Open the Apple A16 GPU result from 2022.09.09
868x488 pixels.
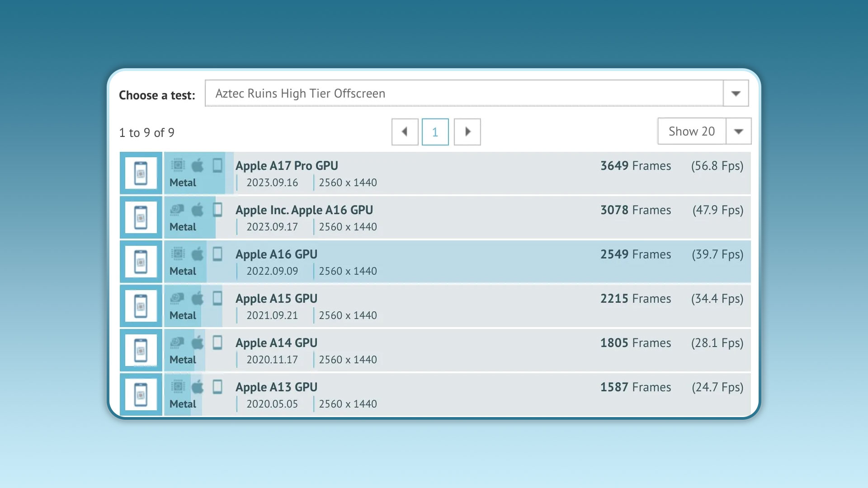click(x=276, y=254)
